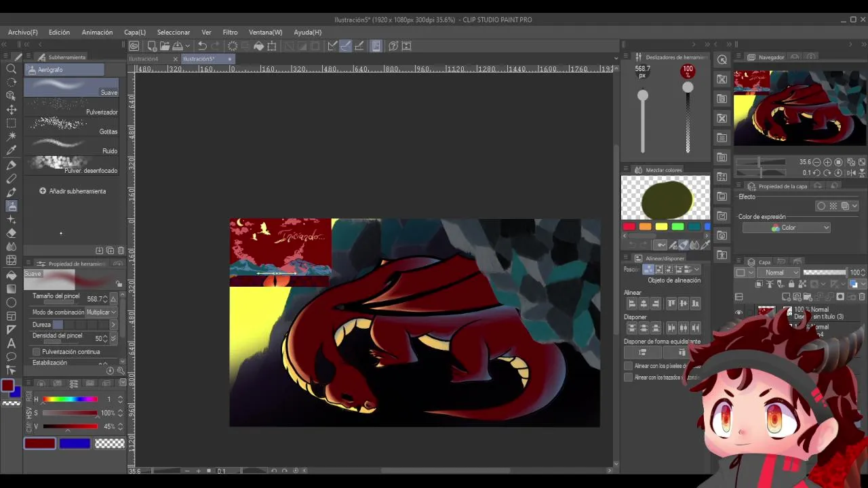
Task: Expand the Dureza options arrow
Action: 114,325
